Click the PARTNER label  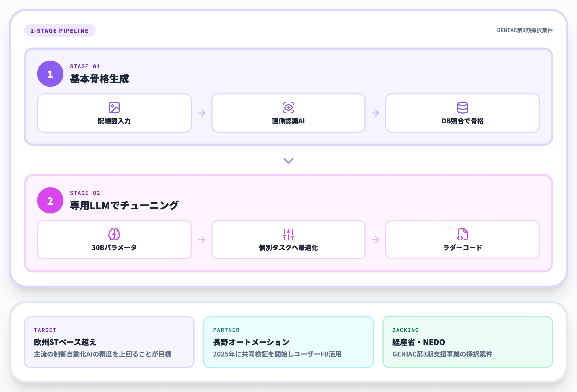click(x=226, y=330)
